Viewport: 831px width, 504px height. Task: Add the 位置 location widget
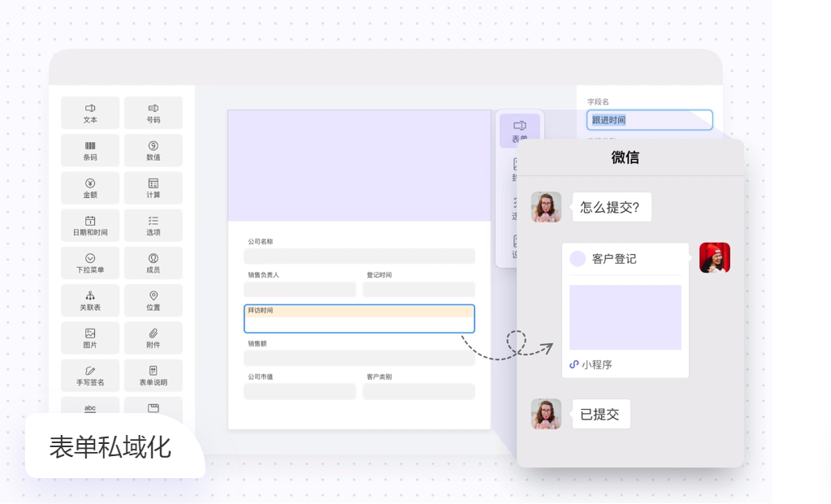click(153, 300)
